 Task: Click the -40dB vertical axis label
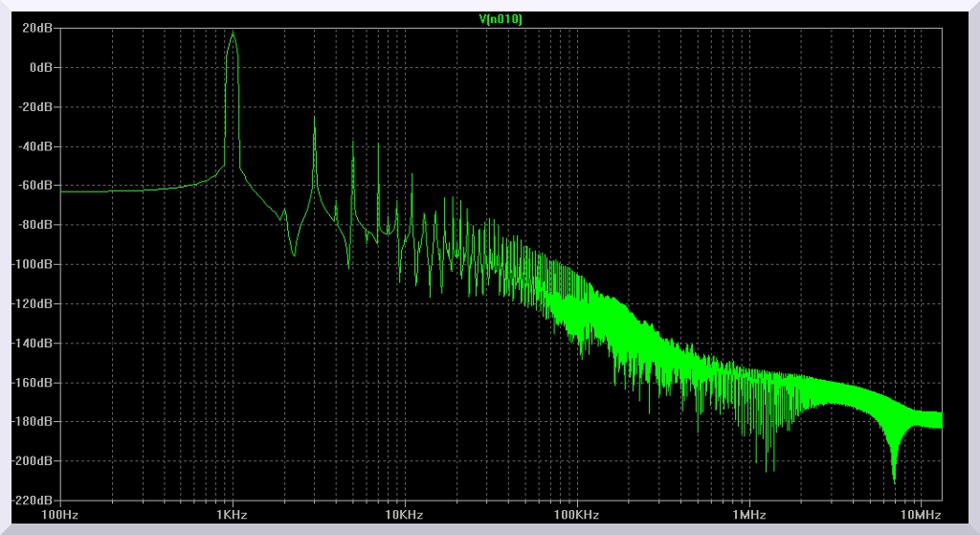click(36, 146)
